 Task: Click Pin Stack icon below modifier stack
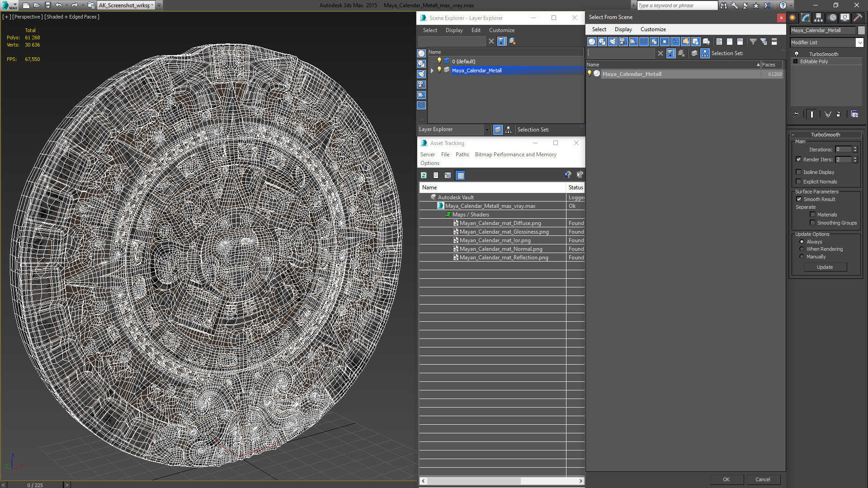(x=796, y=114)
